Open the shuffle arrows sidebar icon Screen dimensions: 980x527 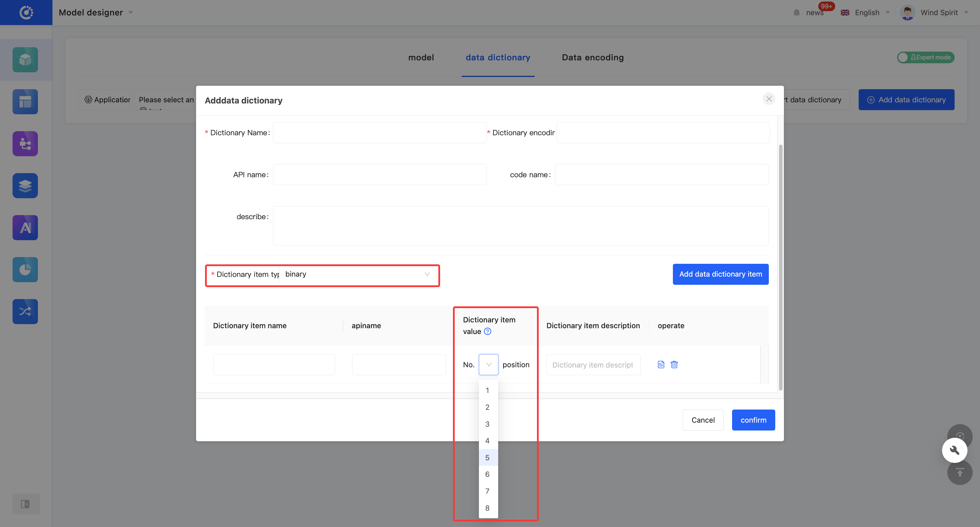point(25,311)
